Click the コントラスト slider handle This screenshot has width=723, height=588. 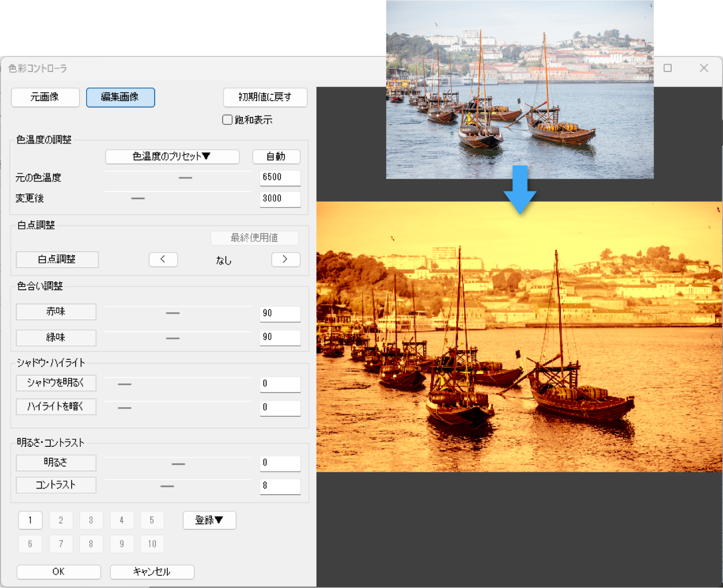click(x=167, y=486)
